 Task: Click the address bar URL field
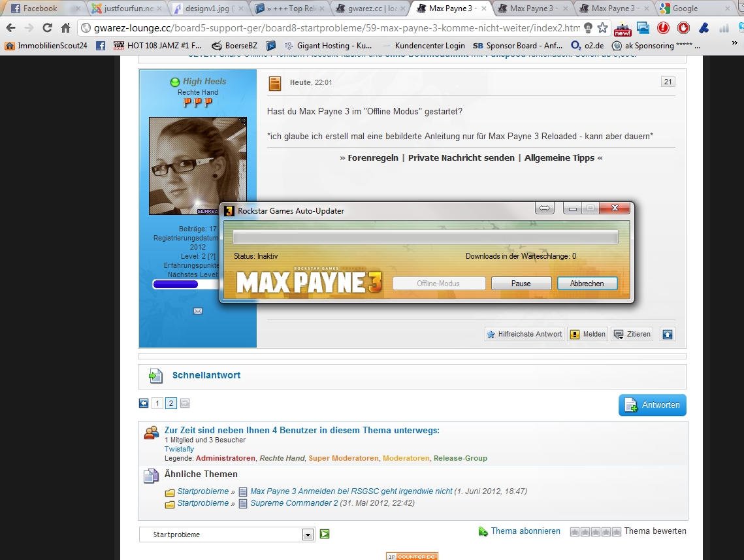[x=336, y=28]
